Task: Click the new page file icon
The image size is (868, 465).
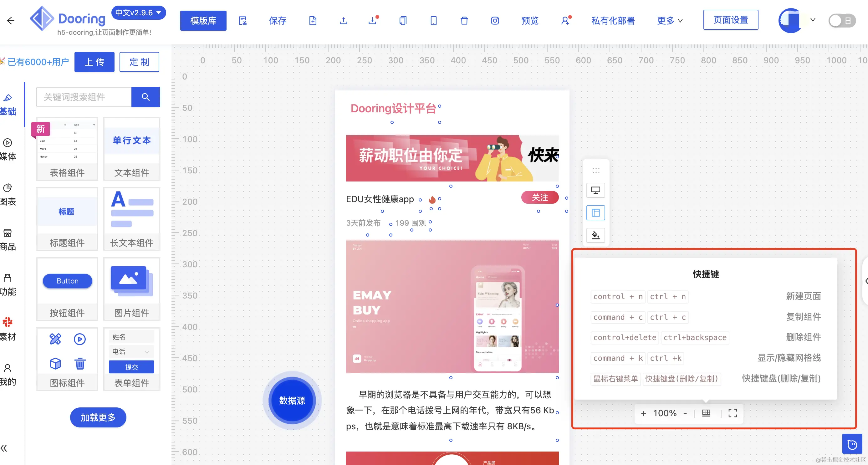Action: (x=313, y=21)
